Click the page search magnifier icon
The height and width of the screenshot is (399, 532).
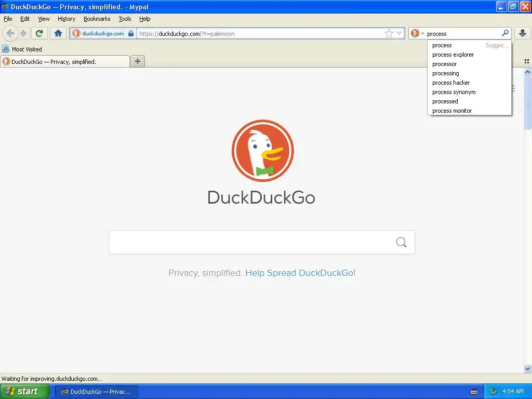402,242
